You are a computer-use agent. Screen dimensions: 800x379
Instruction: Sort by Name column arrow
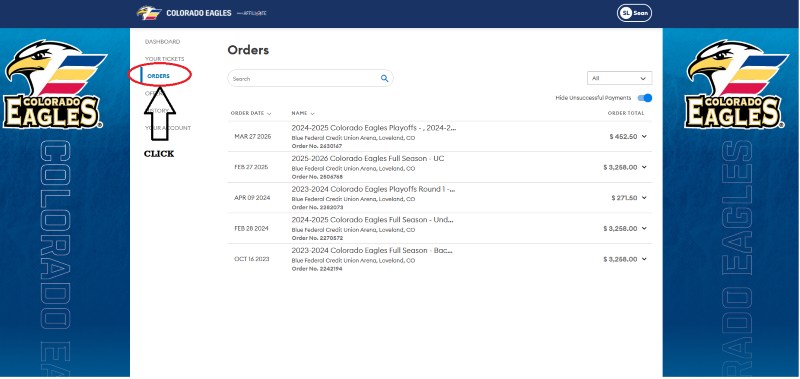tap(312, 114)
